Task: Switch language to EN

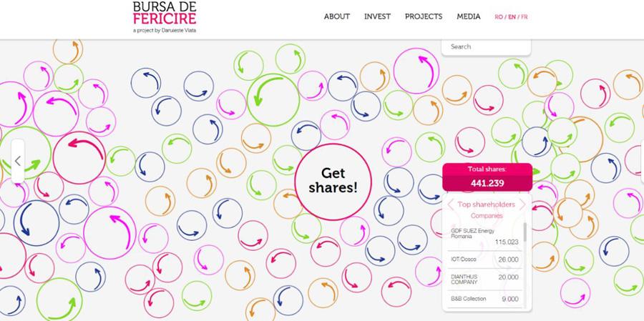Action: click(x=512, y=17)
